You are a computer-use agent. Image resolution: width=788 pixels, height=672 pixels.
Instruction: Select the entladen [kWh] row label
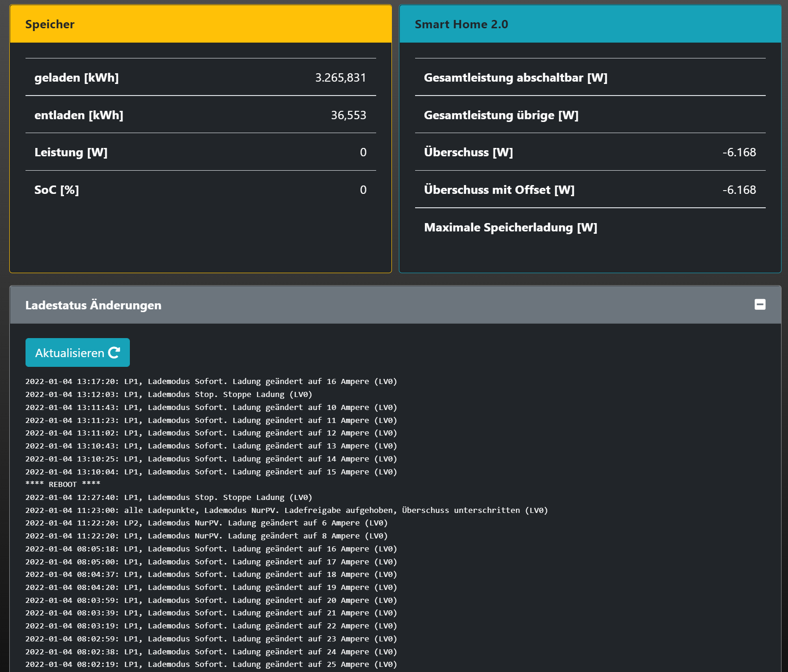pyautogui.click(x=79, y=115)
